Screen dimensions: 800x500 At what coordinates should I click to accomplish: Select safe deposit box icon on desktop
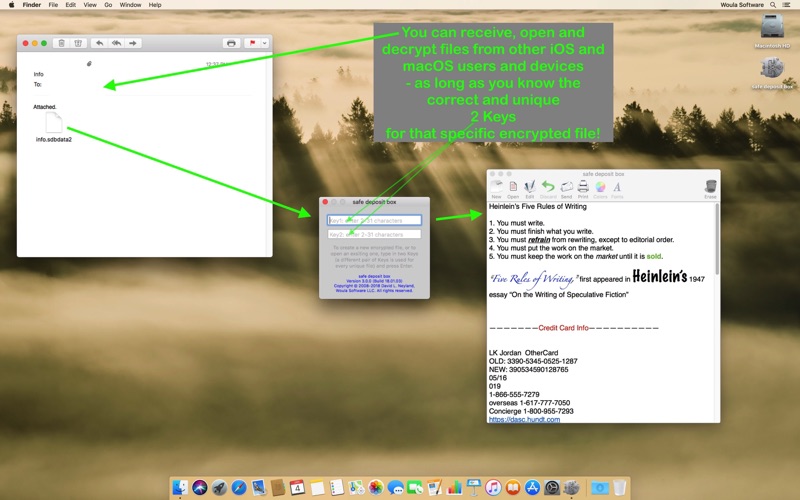(772, 72)
